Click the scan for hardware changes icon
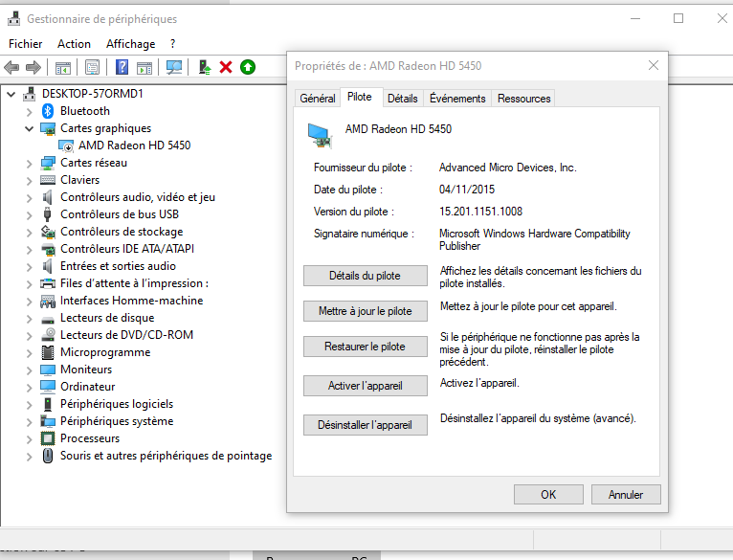Screen dimensions: 733x560 click(x=174, y=67)
